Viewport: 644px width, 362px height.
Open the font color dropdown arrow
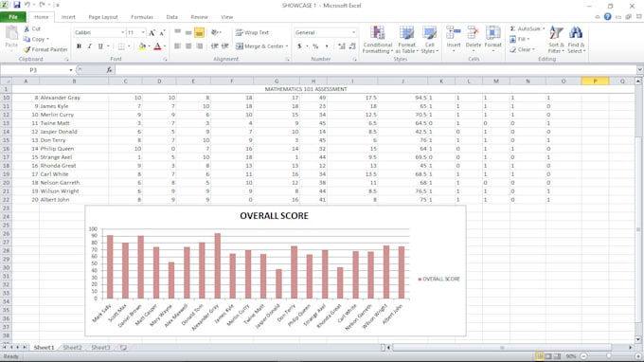click(x=165, y=46)
